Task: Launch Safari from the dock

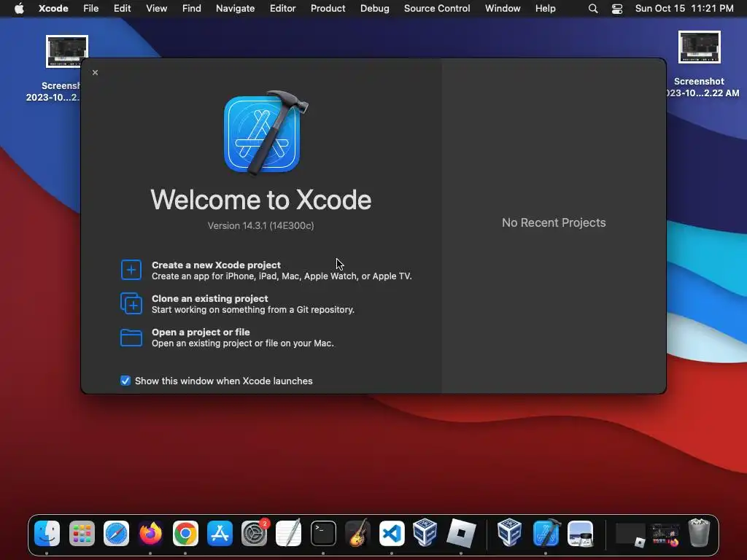Action: 116,533
